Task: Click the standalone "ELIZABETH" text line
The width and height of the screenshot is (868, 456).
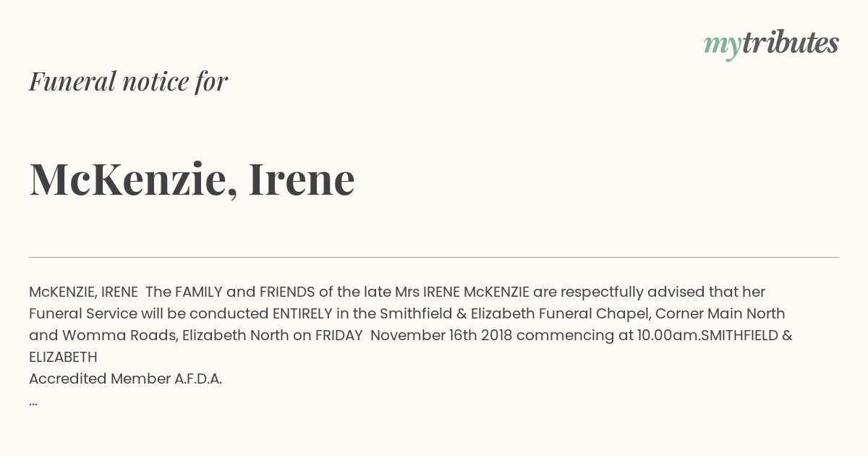Action: click(x=63, y=358)
